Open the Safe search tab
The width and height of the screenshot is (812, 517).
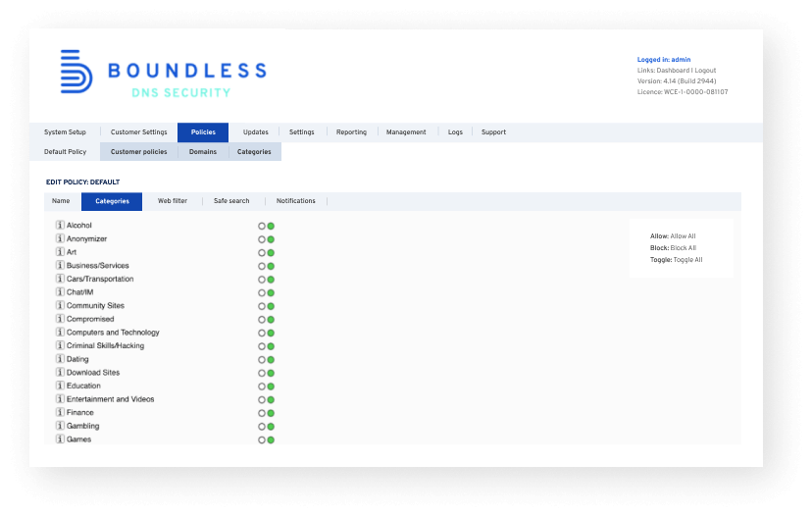231,201
